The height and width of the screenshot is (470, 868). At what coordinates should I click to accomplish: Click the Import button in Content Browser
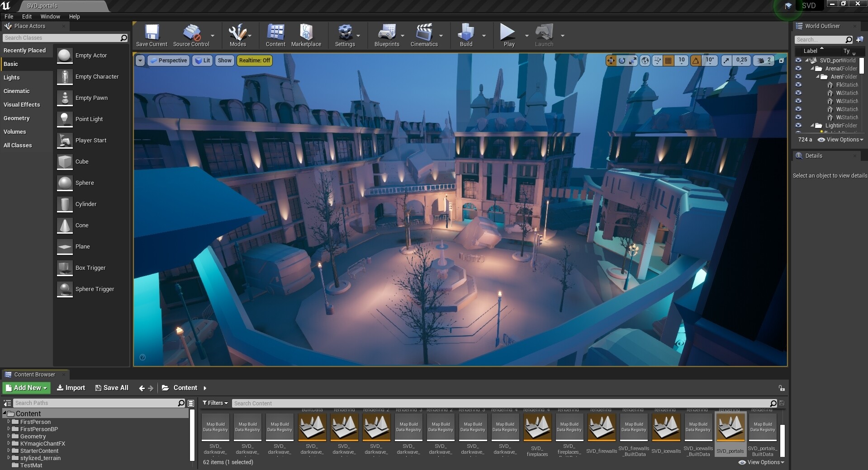(71, 388)
